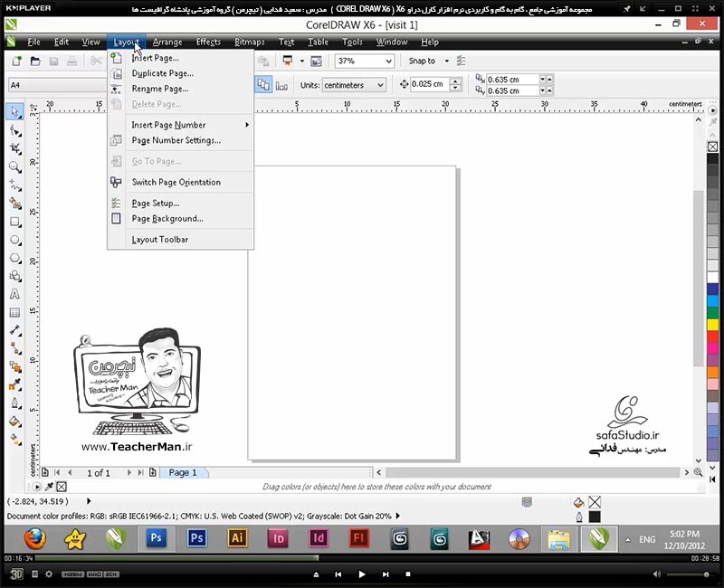Image resolution: width=724 pixels, height=588 pixels.
Task: Switch to Page 1 tab
Action: [x=183, y=472]
